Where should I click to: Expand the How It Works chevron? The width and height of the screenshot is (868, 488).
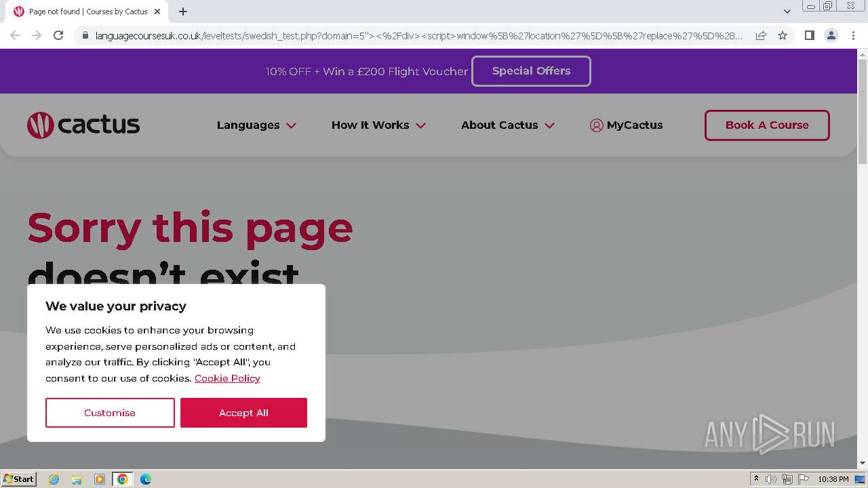420,125
